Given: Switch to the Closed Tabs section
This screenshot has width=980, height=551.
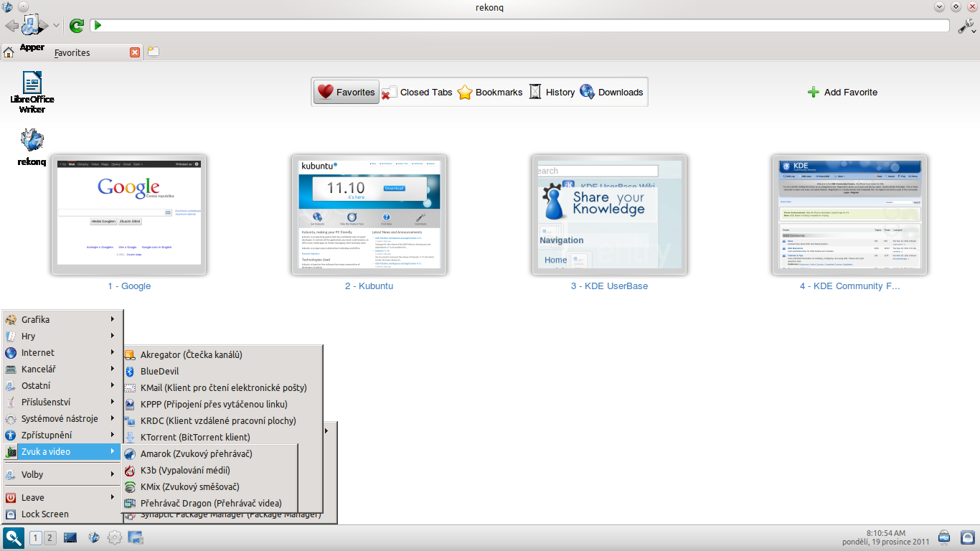Looking at the screenshot, I should (x=417, y=92).
